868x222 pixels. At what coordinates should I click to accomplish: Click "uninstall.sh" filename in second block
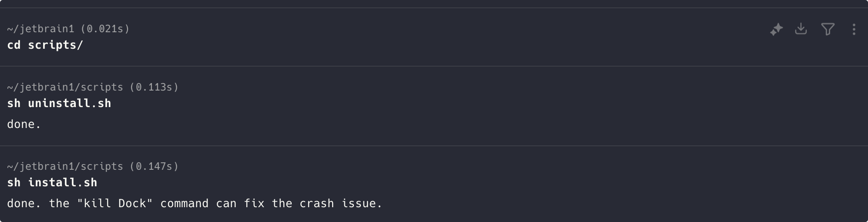70,103
